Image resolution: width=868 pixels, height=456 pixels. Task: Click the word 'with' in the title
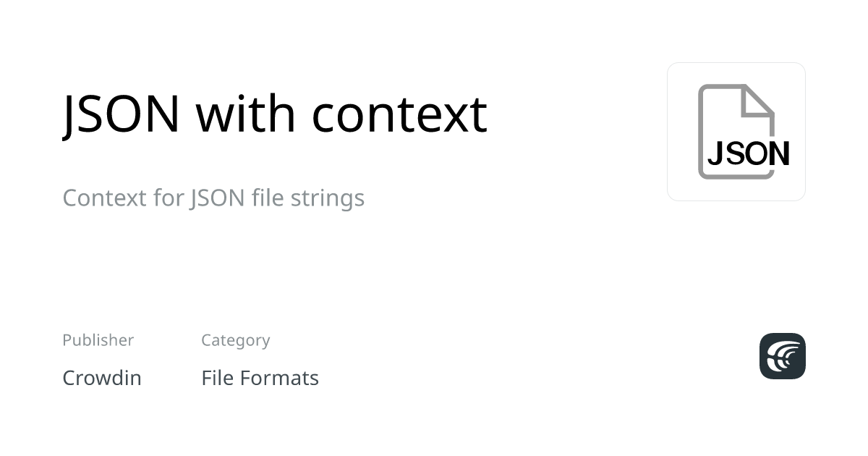246,114
